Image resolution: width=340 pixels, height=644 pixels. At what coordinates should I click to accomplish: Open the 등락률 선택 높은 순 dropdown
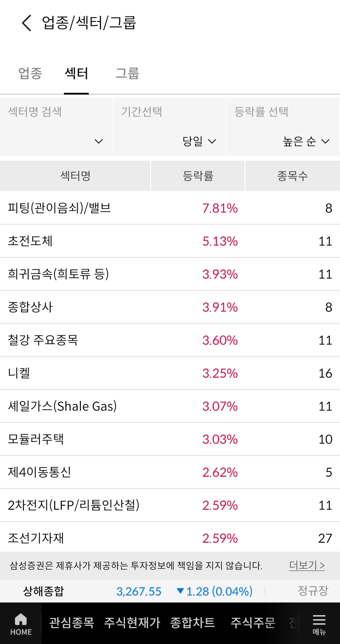tap(283, 127)
